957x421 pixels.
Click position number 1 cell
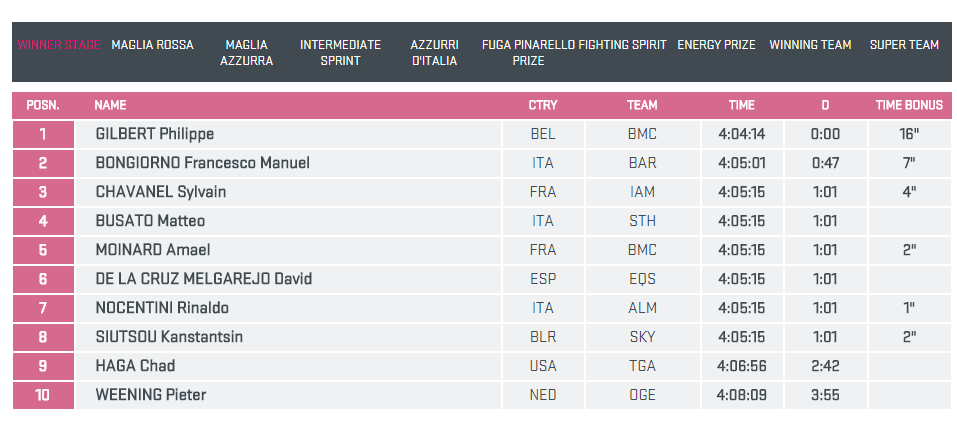coord(43,134)
